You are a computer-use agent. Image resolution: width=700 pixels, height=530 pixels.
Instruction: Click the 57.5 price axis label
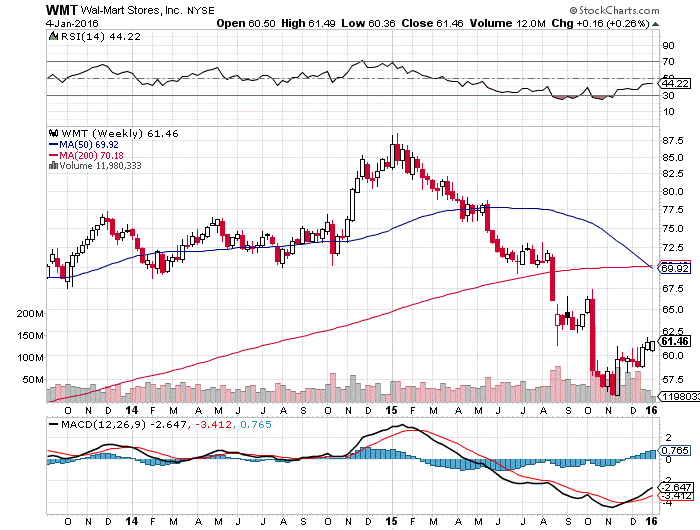coord(672,380)
